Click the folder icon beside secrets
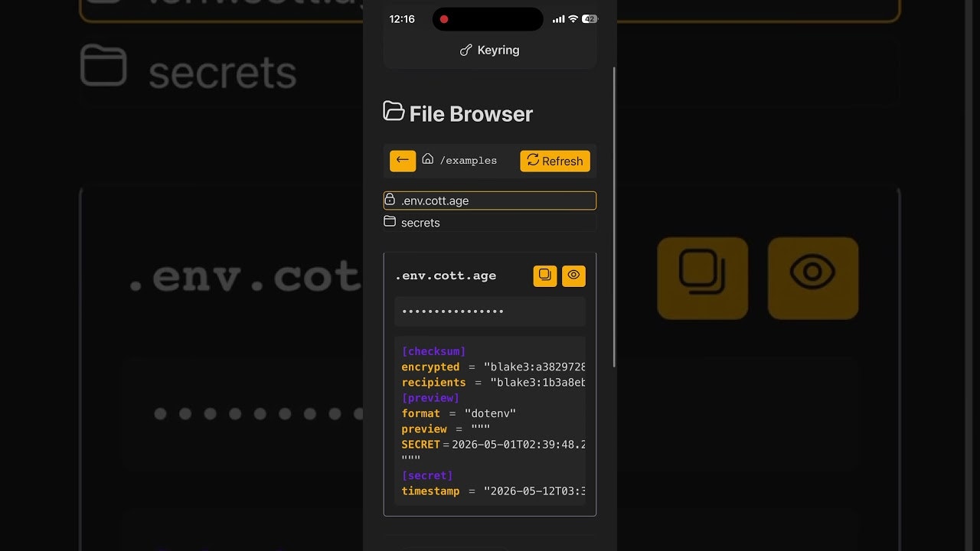 390,221
